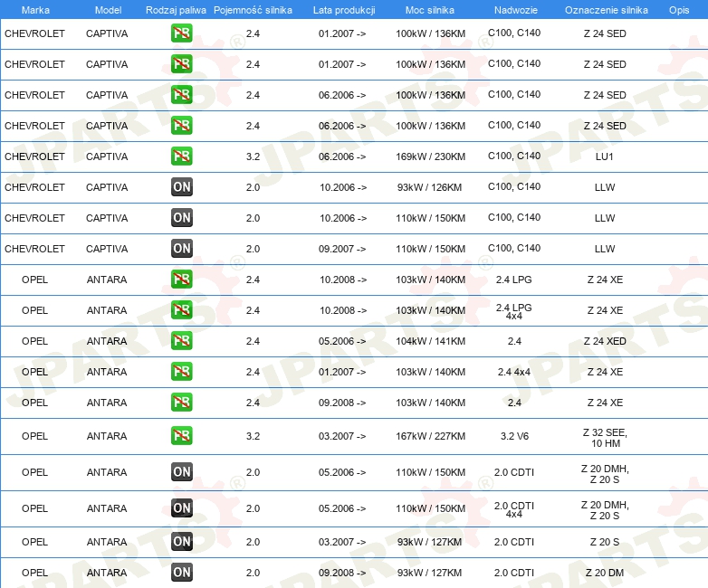Click ON icon in the Antara Z 20 DM row
The image size is (708, 588).
coord(181,573)
